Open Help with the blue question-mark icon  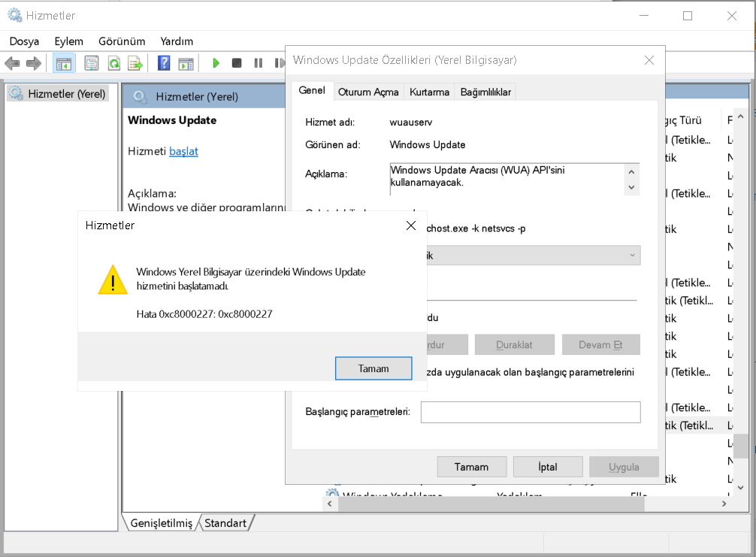tap(164, 63)
